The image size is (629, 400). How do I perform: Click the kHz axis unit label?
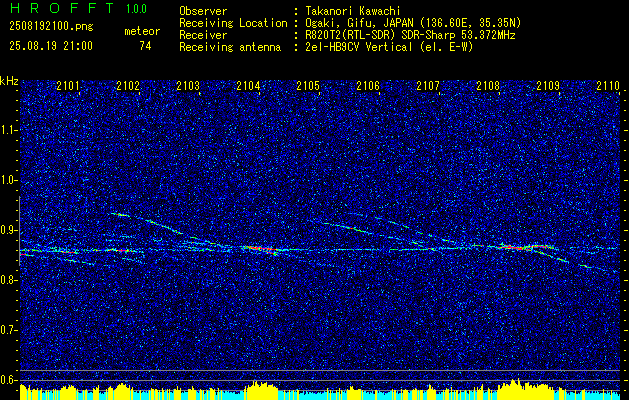click(9, 81)
